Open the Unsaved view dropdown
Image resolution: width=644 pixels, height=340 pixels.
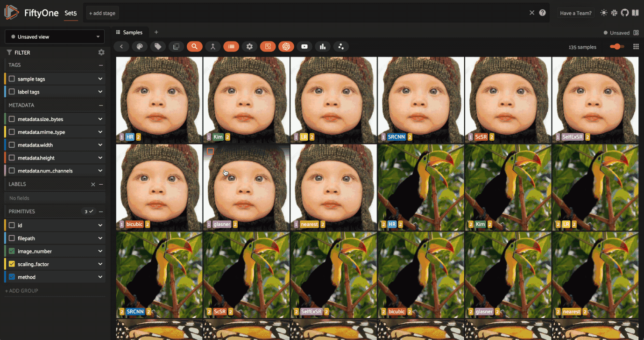click(x=55, y=36)
